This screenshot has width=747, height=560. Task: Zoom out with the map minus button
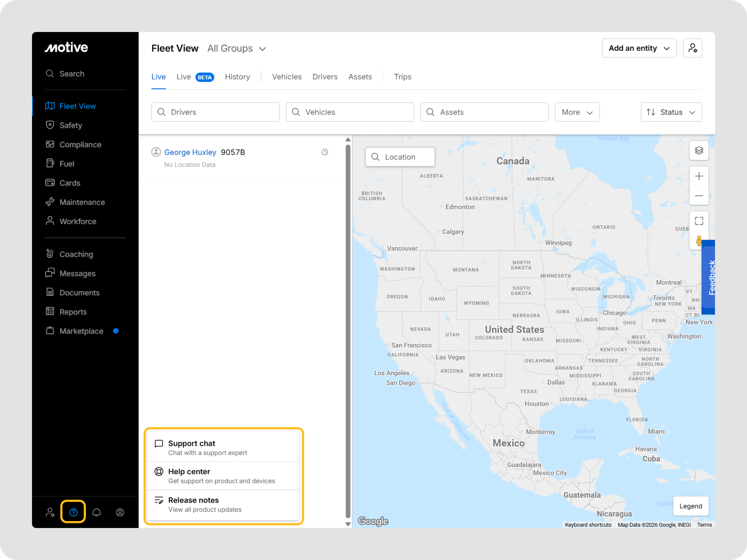pos(699,196)
